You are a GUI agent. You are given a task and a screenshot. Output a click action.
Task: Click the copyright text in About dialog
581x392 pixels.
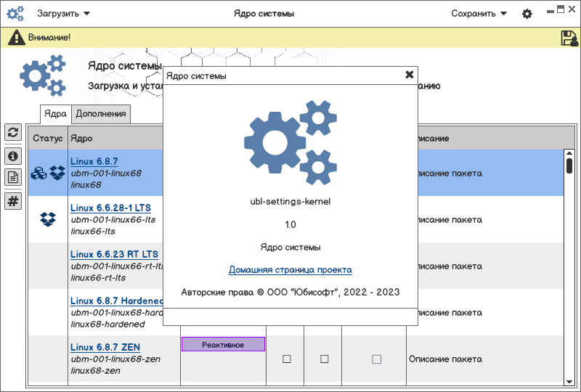coord(290,293)
